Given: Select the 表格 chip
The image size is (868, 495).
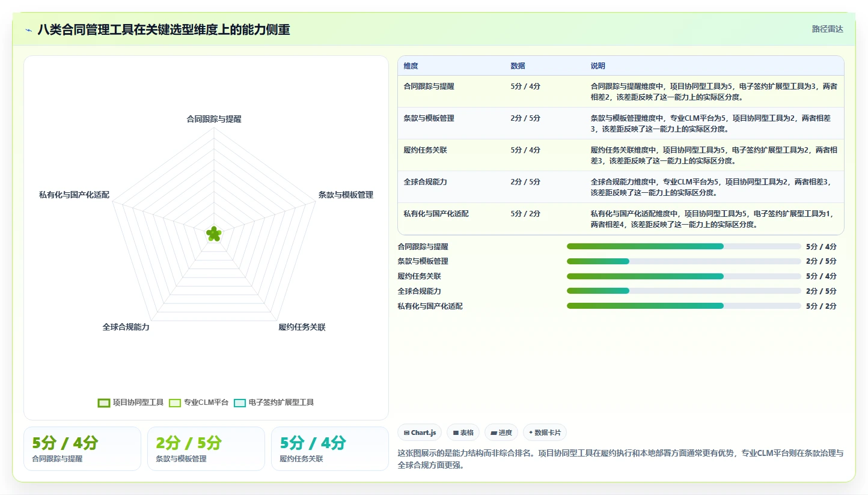Looking at the screenshot, I should 463,433.
